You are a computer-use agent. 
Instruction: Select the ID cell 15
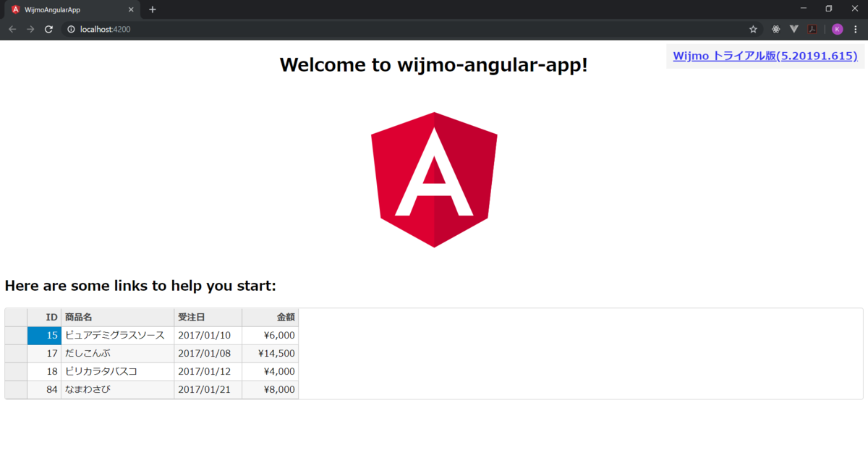tap(44, 336)
